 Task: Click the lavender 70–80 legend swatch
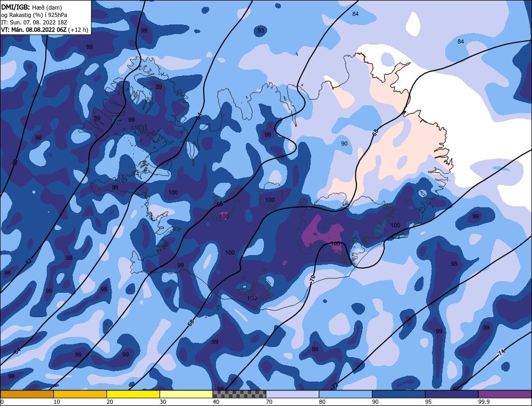pyautogui.click(x=293, y=394)
